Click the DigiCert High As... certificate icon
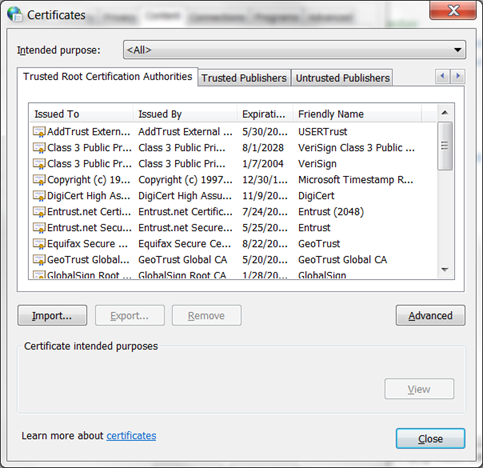 coord(39,196)
